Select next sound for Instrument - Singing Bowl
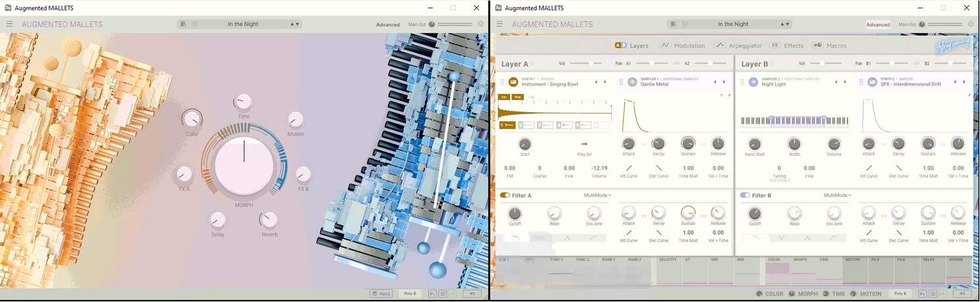Image resolution: width=980 pixels, height=302 pixels. pos(605,82)
